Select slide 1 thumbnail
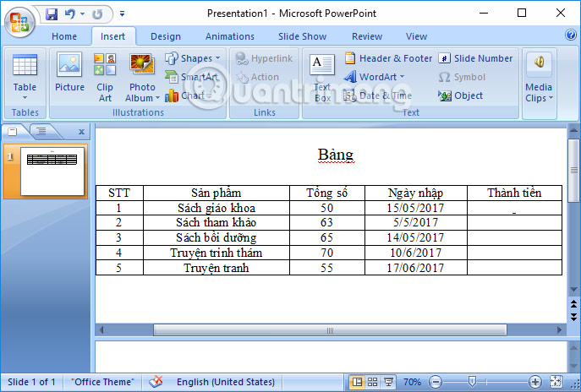Viewport: 581px width, 392px height. [52, 171]
